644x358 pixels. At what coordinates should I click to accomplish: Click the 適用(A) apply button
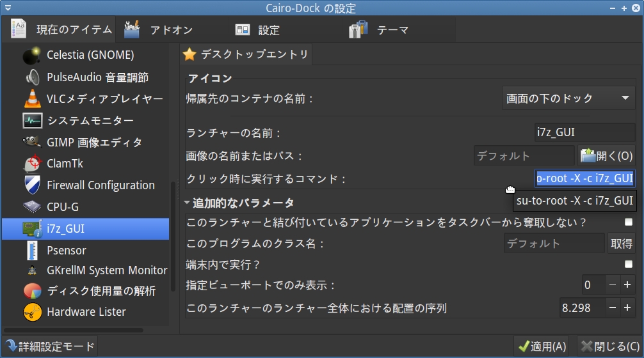click(x=543, y=346)
